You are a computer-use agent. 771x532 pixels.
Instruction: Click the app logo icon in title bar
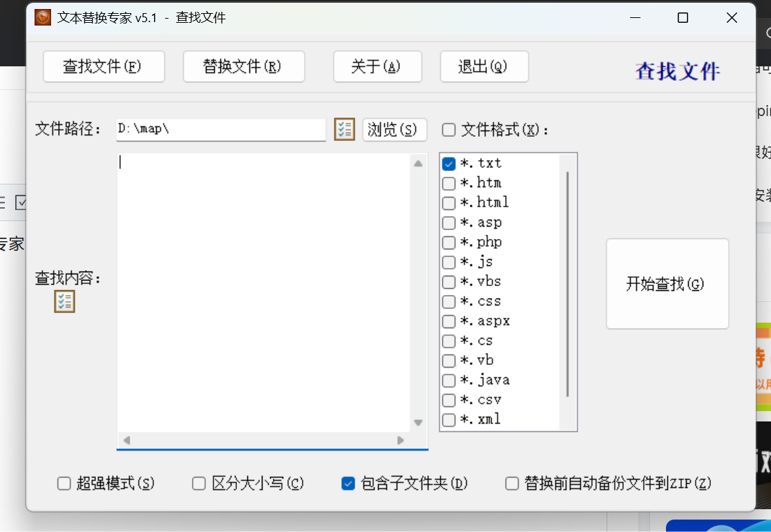click(43, 18)
